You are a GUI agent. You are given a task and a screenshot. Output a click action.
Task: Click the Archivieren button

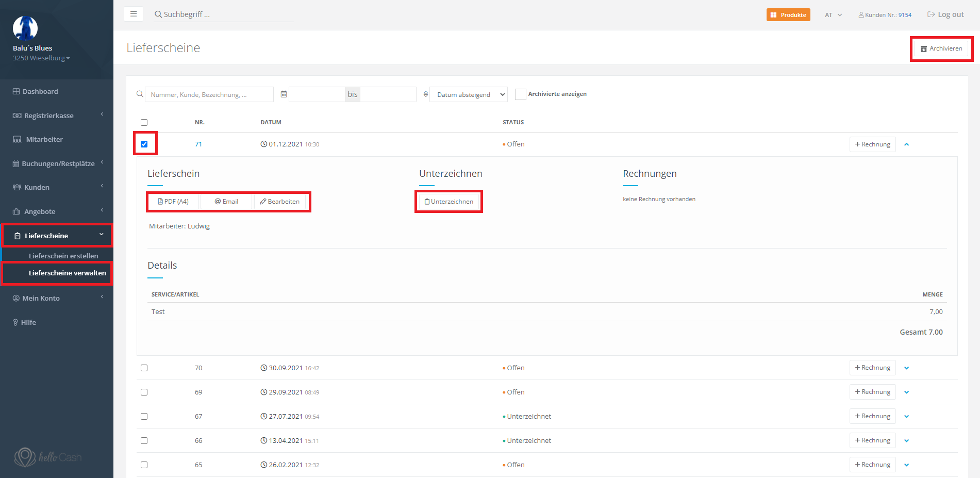(941, 48)
